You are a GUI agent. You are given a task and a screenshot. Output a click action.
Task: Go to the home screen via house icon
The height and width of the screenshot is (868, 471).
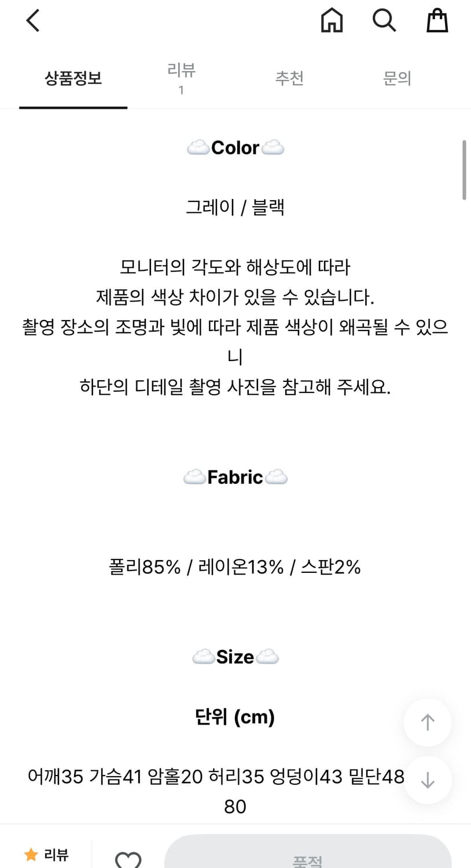(x=332, y=20)
